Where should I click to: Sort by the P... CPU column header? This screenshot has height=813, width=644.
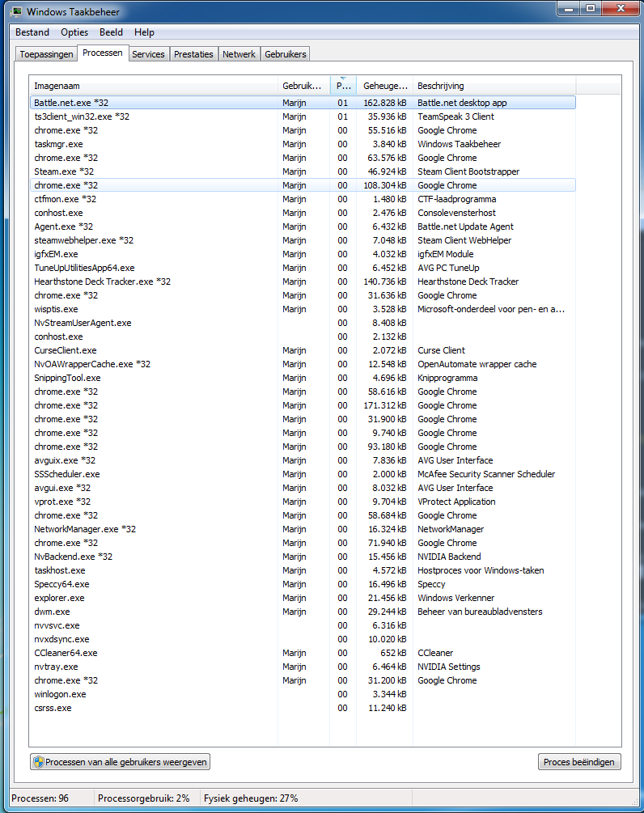pyautogui.click(x=343, y=86)
